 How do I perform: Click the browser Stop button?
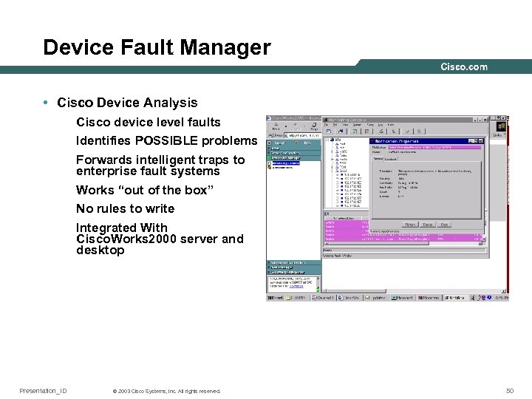314,126
